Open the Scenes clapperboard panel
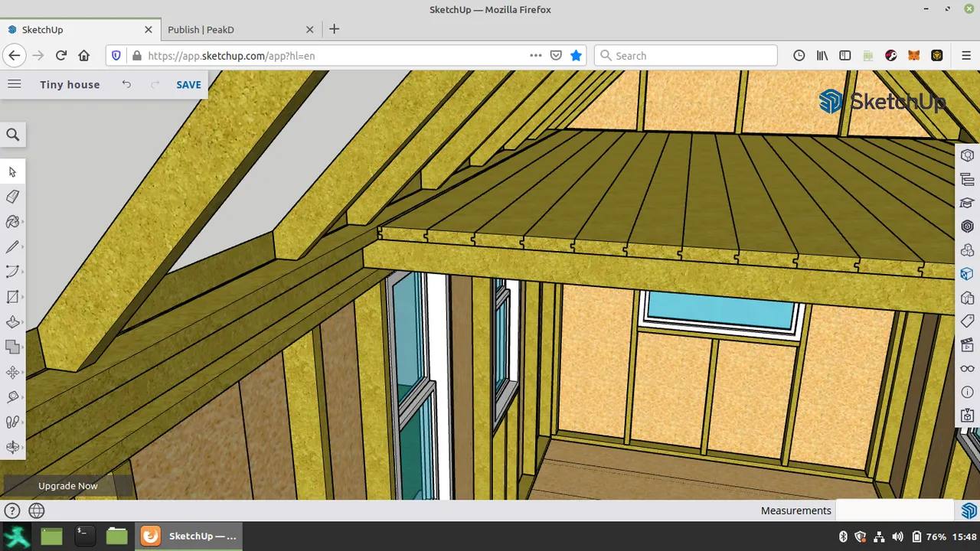 pos(968,344)
